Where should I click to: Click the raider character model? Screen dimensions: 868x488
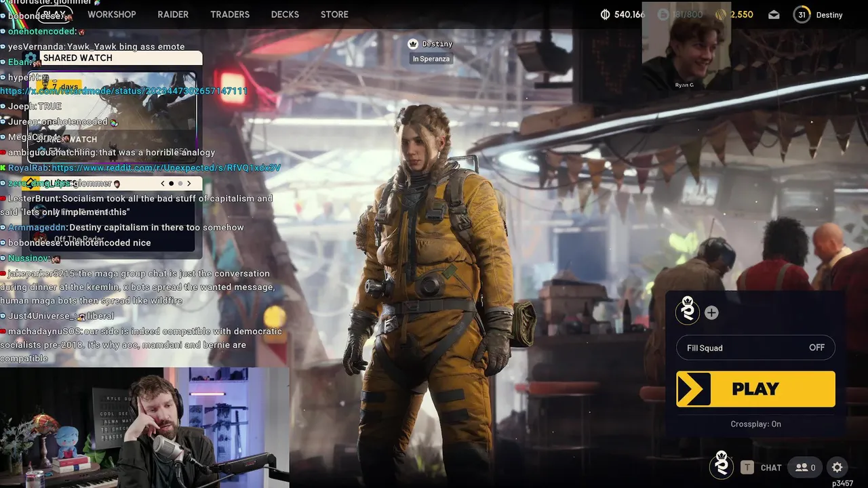(x=434, y=291)
